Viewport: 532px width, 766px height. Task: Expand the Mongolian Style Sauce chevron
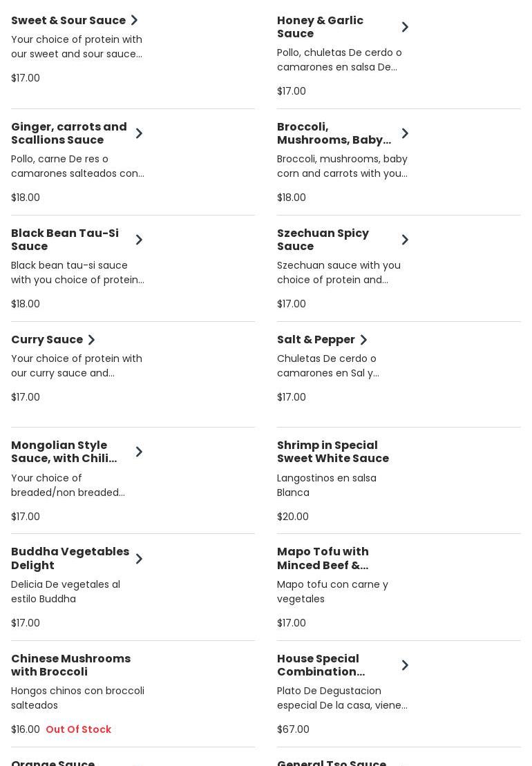pos(139,452)
